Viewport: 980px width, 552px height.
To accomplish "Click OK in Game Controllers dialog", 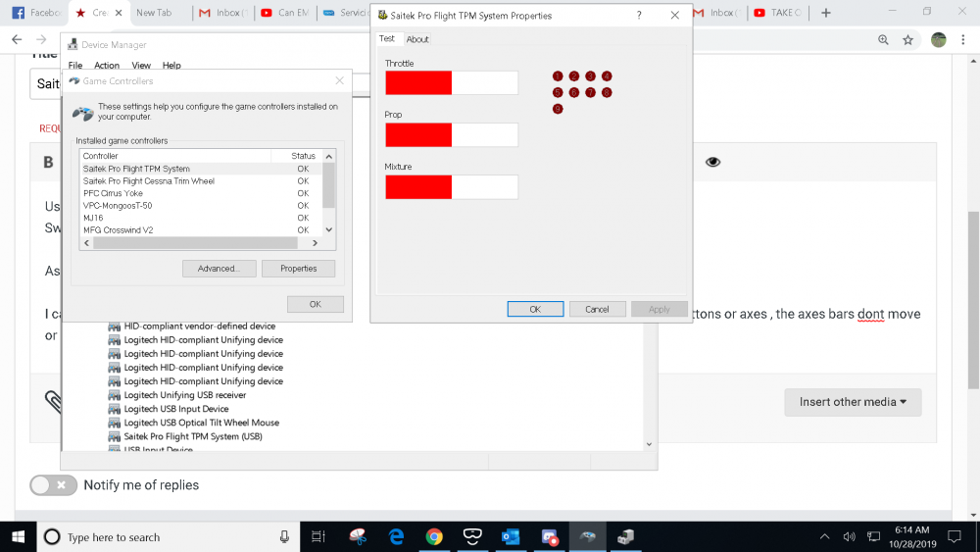I will (x=315, y=305).
